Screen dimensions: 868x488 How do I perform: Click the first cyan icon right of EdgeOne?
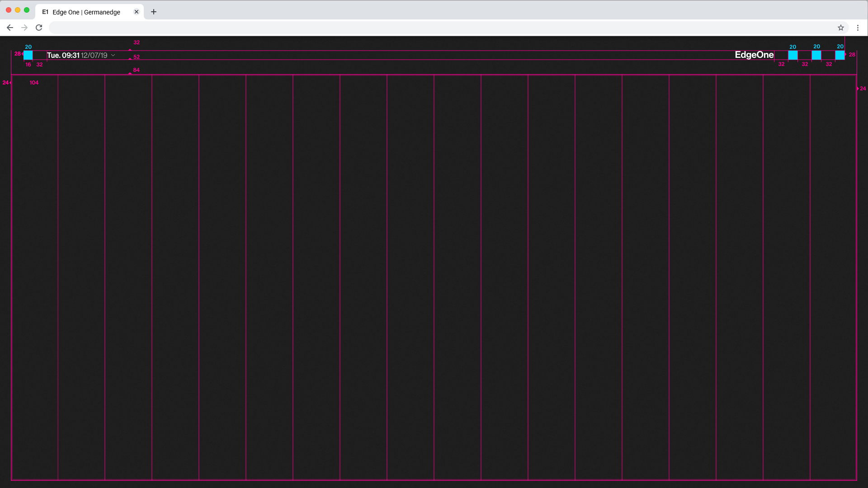point(793,55)
